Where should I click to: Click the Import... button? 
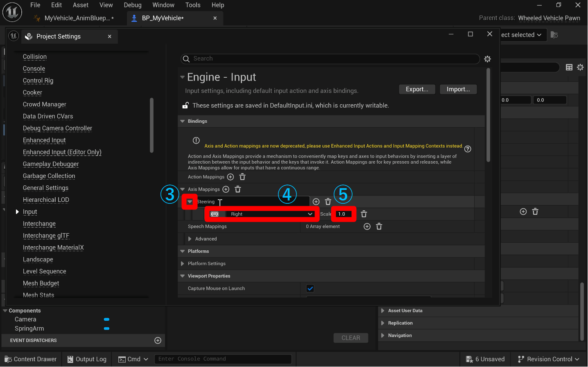coord(458,89)
